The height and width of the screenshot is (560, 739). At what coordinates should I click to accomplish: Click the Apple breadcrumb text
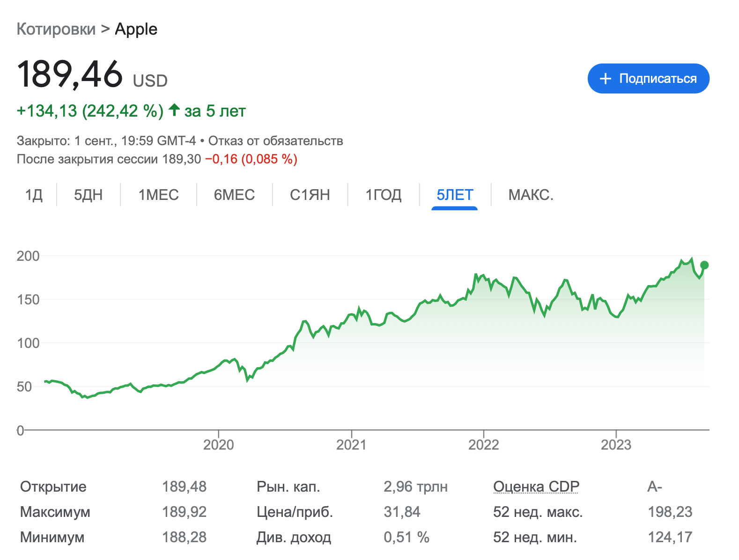[x=136, y=29]
